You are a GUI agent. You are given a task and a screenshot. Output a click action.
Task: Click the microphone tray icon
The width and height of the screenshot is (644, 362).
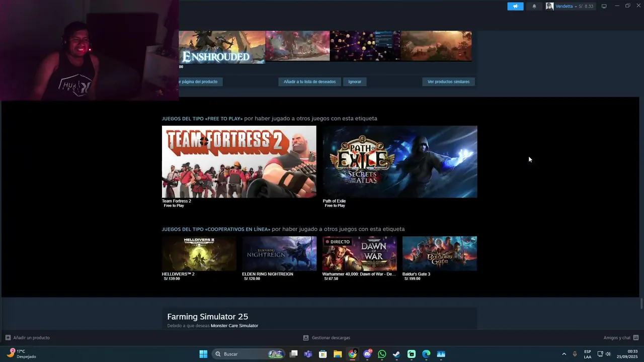575,354
